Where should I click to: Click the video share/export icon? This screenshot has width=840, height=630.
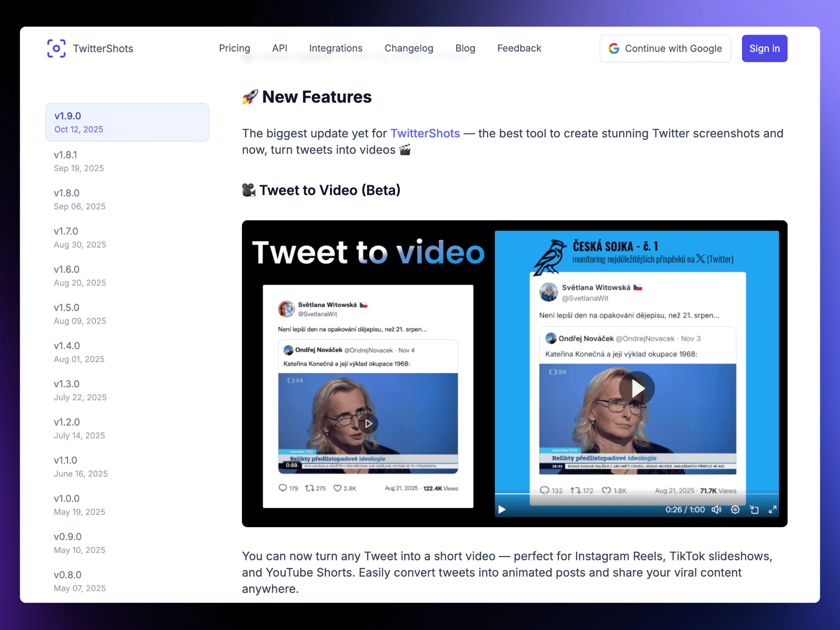point(754,510)
